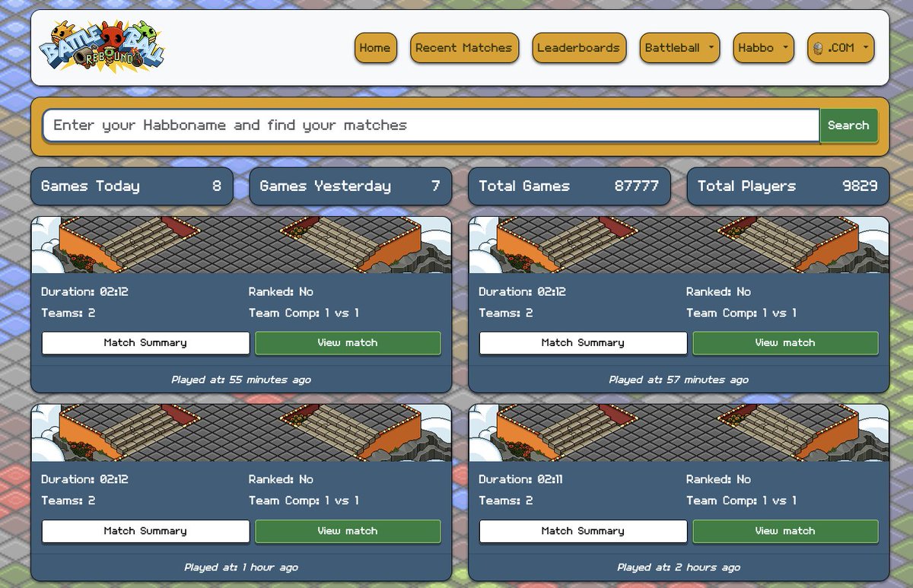
Task: Click the Total Players 9829 card
Action: 787,186
